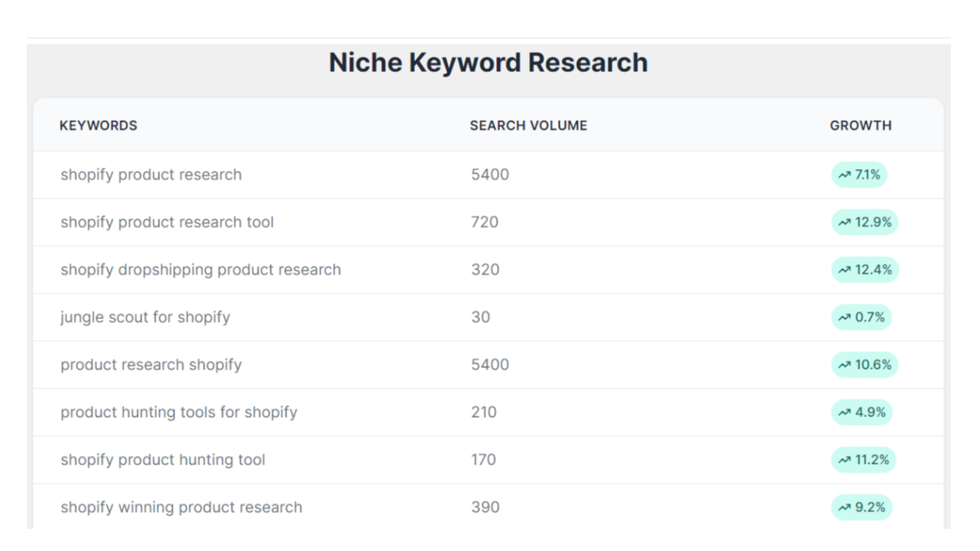Click the KEYWORDS column header
This screenshot has height=551, width=980.
pos(98,126)
